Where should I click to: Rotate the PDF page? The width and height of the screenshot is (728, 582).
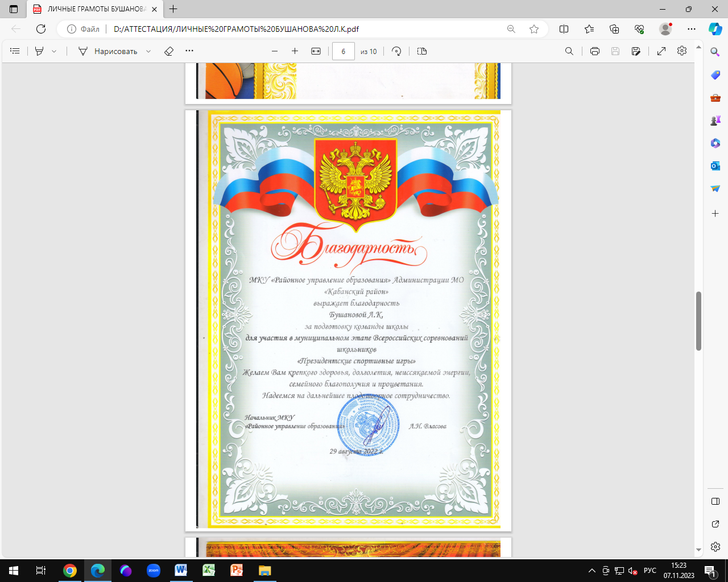point(396,51)
